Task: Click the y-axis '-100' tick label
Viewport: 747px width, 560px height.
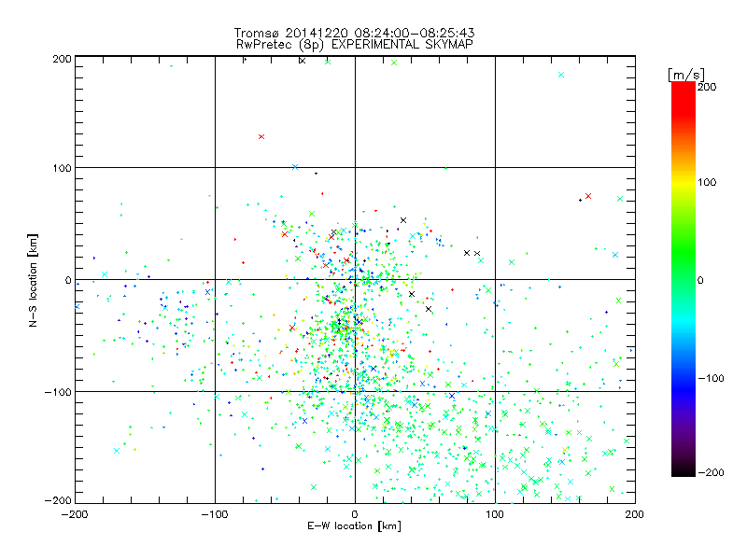Action: point(58,392)
